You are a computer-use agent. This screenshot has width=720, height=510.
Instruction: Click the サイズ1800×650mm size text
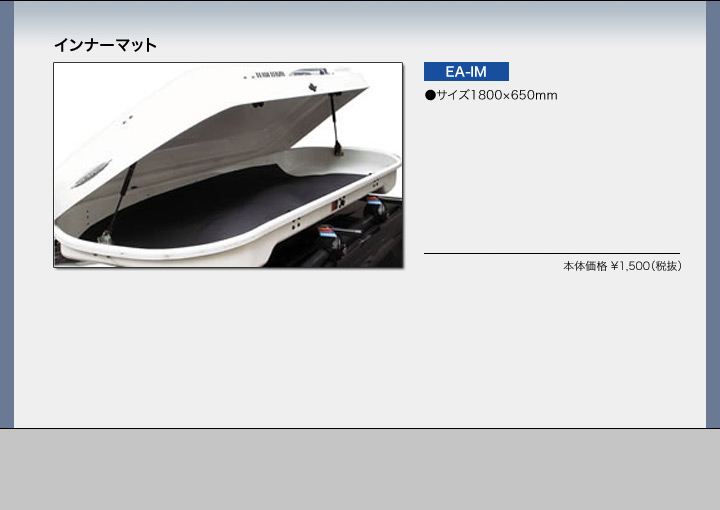(491, 95)
